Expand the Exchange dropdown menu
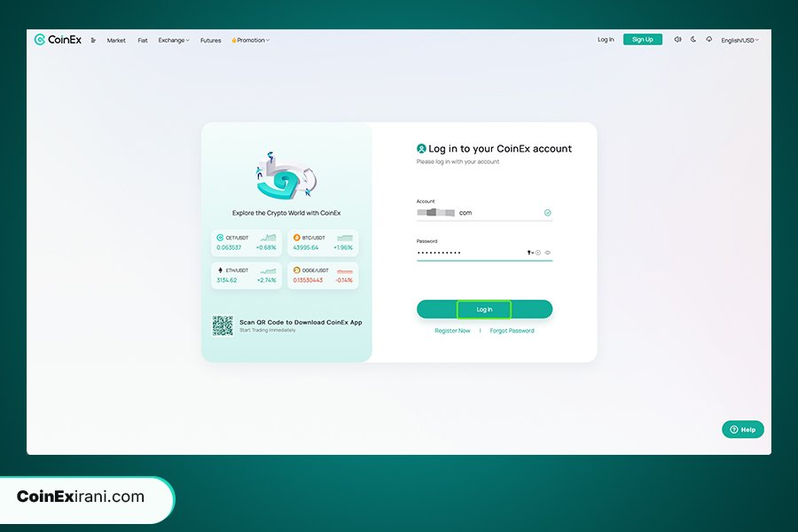798x532 pixels. 174,40
